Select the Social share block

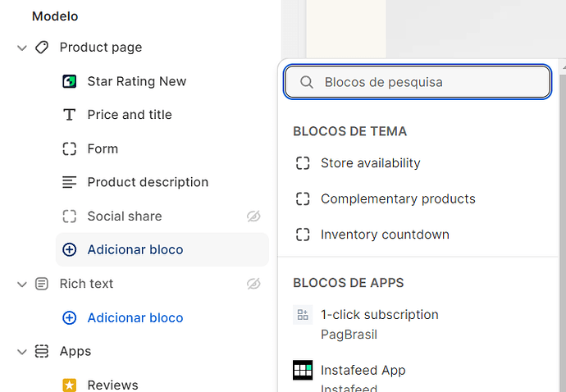point(125,217)
